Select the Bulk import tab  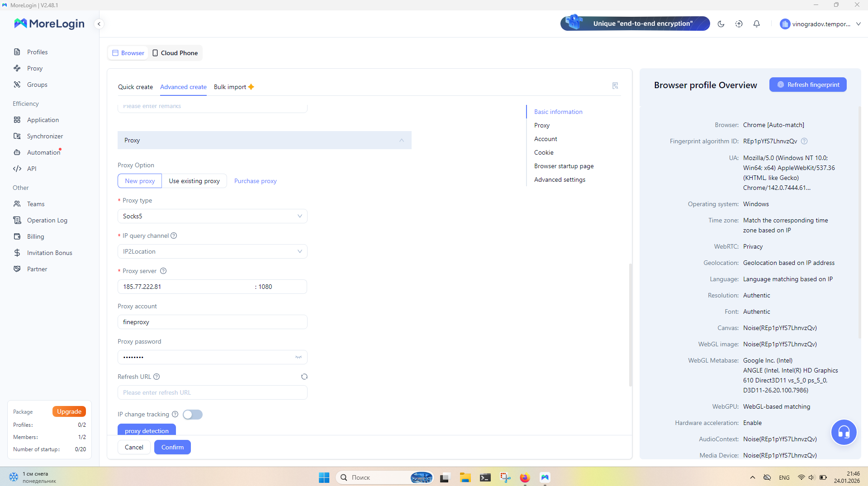point(234,87)
